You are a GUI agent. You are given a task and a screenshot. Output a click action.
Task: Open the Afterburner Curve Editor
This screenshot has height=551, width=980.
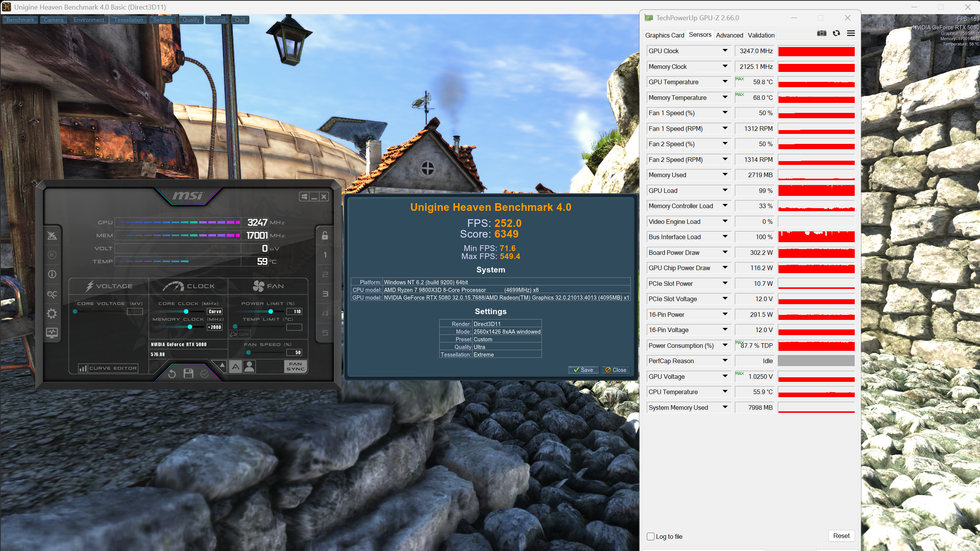coord(108,368)
